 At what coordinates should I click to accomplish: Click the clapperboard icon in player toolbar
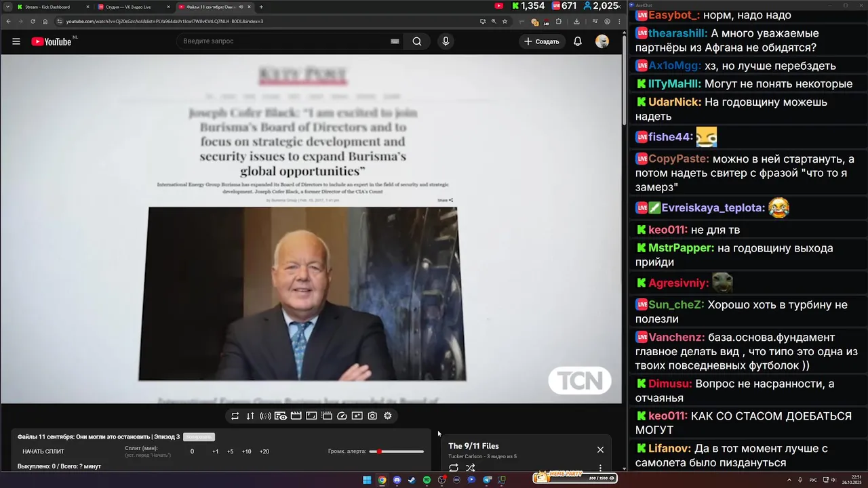(296, 416)
